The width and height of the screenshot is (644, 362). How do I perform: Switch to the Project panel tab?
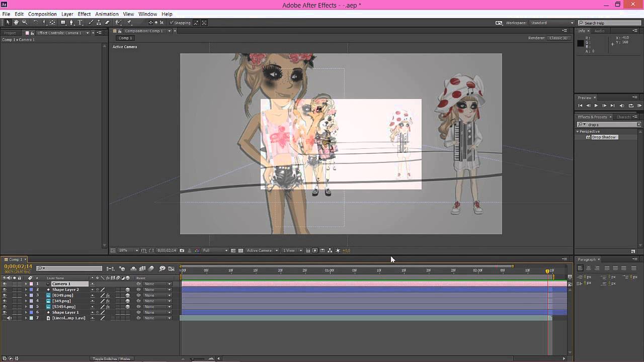click(10, 33)
